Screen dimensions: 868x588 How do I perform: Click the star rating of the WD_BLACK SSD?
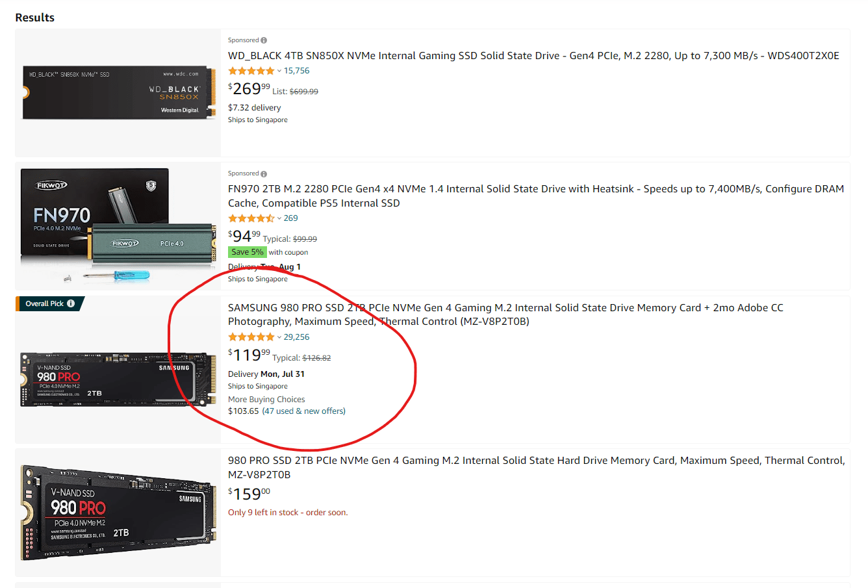(251, 70)
